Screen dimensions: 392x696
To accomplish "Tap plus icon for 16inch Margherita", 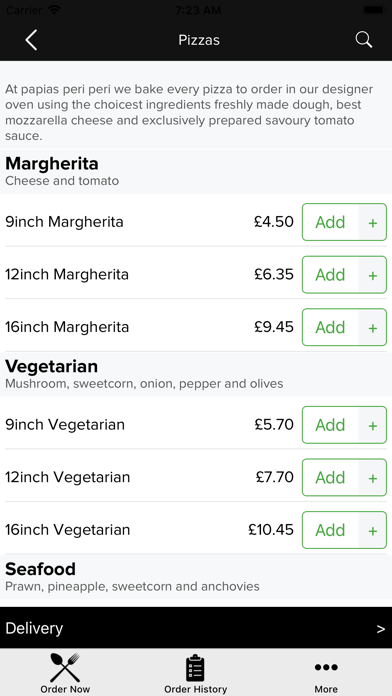I will pos(373,328).
